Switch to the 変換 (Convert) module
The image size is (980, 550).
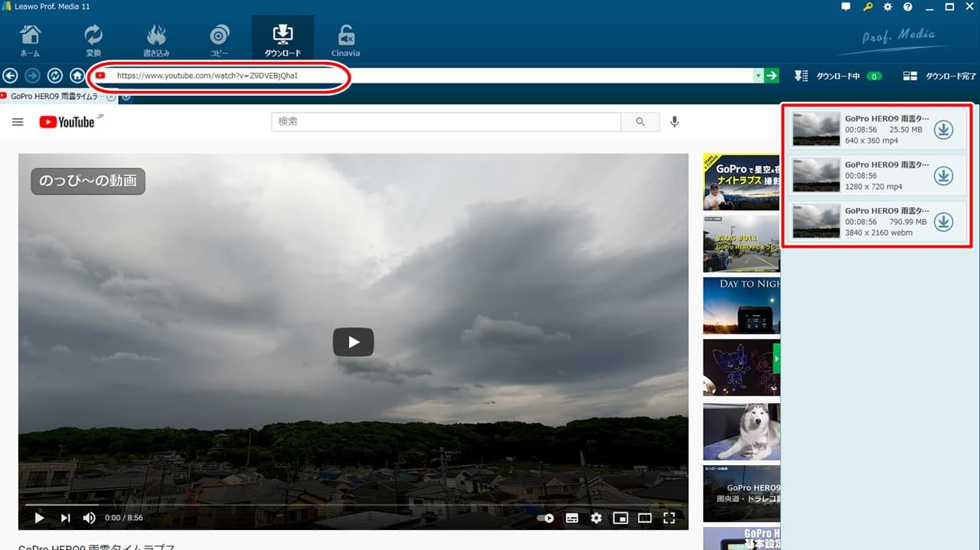pos(93,40)
